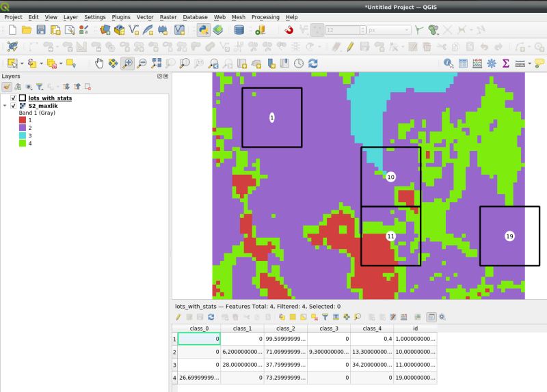547x392 pixels.
Task: Open the Processing menu
Action: tap(265, 17)
